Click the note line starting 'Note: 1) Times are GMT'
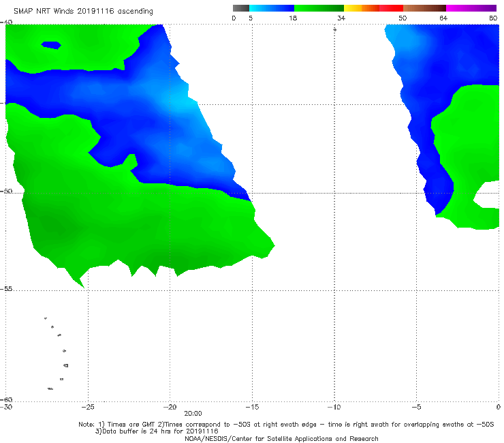The width and height of the screenshot is (504, 443). click(286, 425)
